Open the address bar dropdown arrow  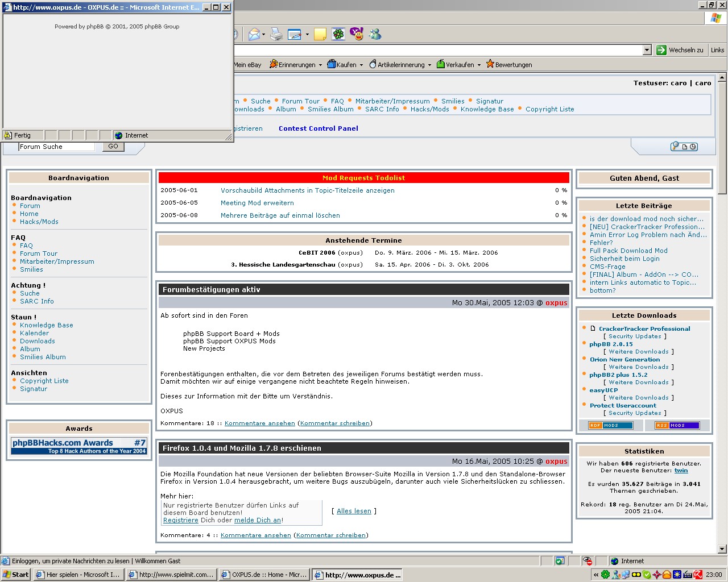pos(647,50)
